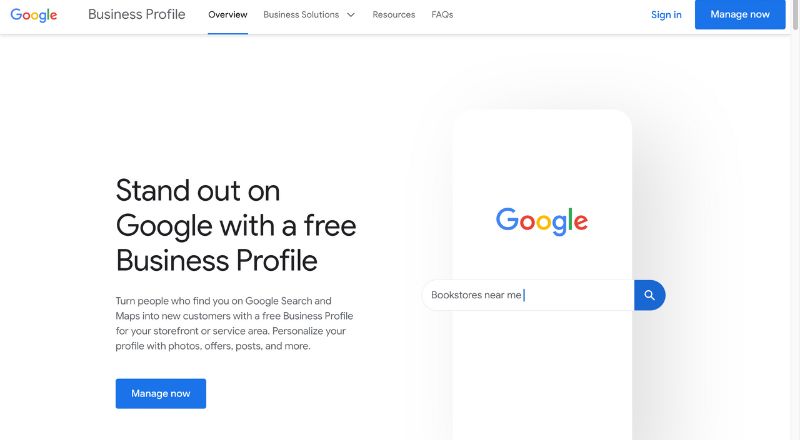Click the Google logo inside phone mockup
Screen dimensions: 800x440
pos(541,221)
